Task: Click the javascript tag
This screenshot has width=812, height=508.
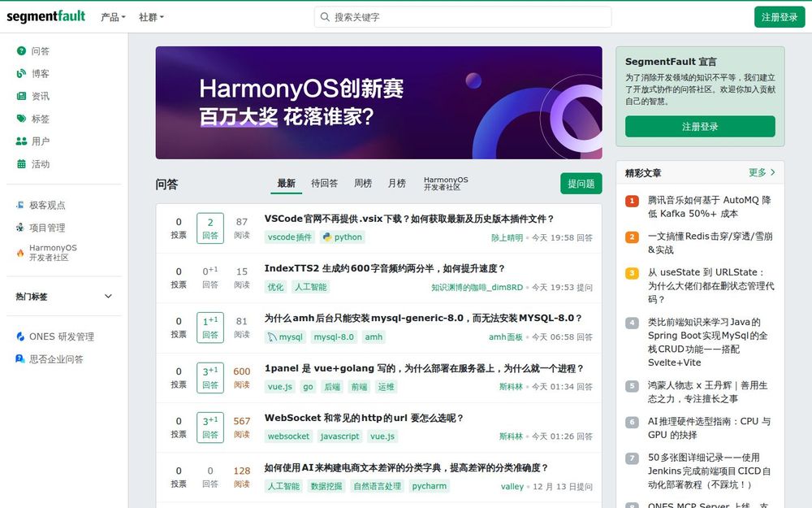Action: coord(339,436)
